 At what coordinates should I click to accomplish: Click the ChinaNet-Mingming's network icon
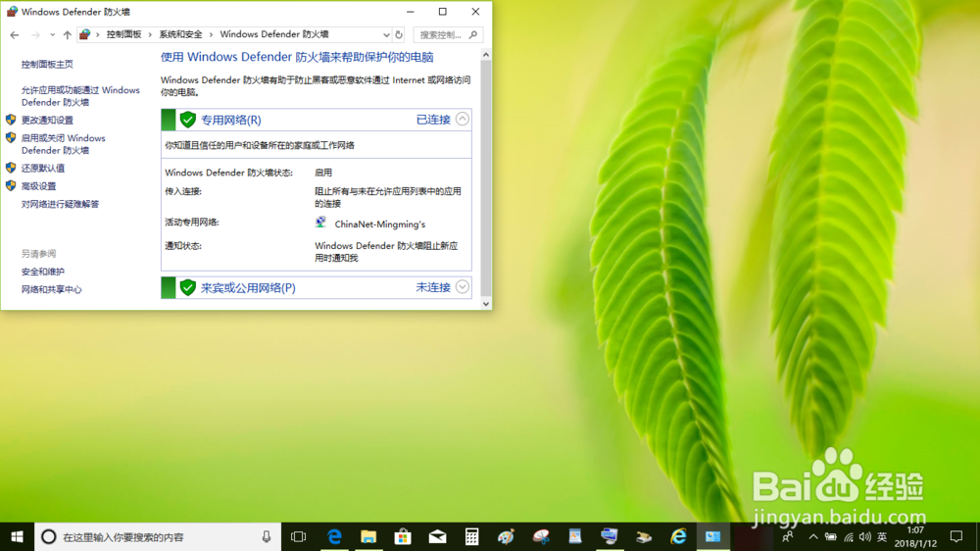320,222
